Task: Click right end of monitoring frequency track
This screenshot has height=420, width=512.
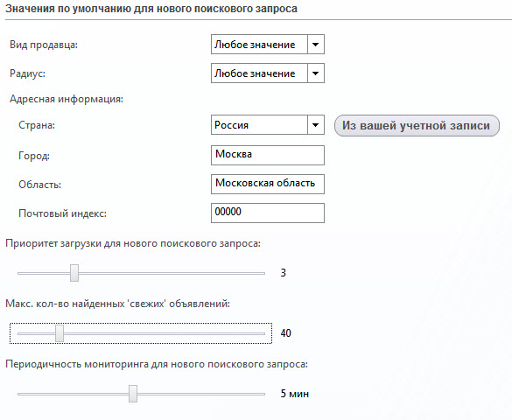Action: point(263,394)
